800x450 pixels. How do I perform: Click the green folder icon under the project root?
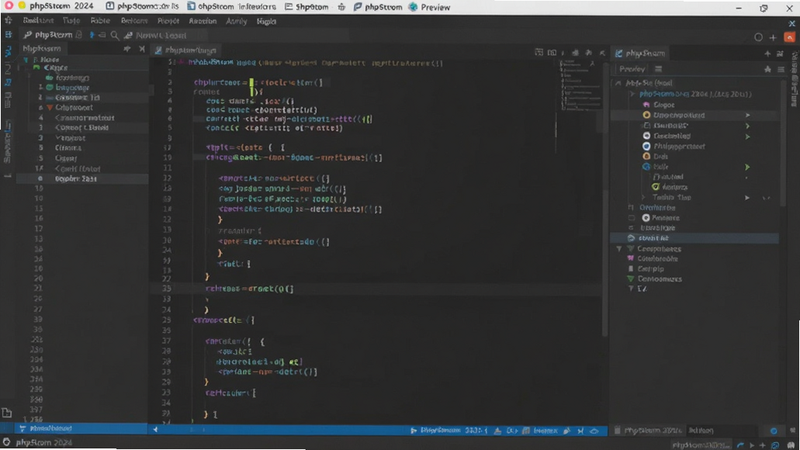(37, 67)
